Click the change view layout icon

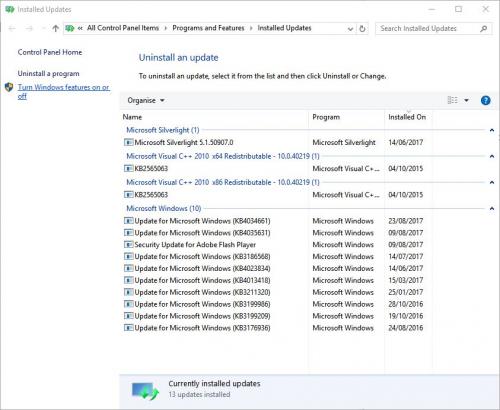pos(452,100)
